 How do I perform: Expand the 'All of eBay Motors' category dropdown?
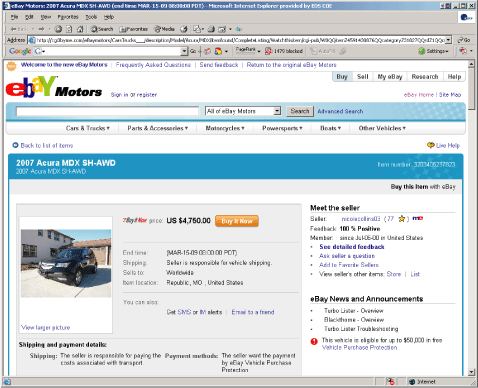click(277, 111)
